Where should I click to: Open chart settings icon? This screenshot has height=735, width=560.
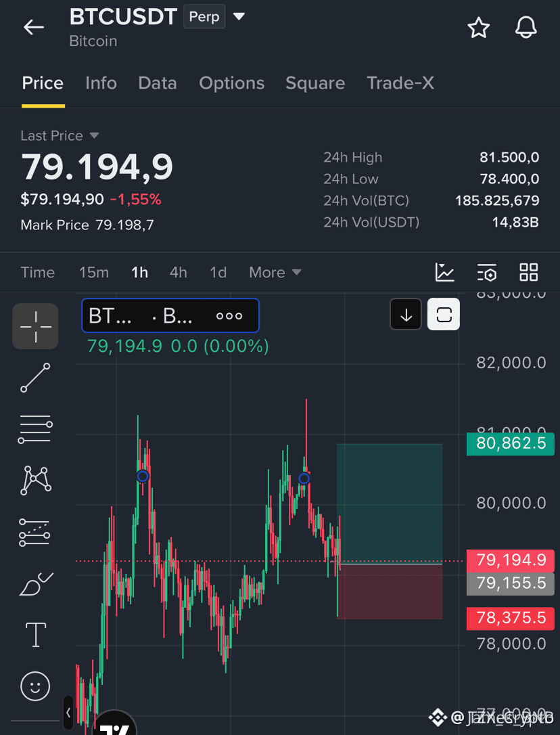click(x=487, y=272)
